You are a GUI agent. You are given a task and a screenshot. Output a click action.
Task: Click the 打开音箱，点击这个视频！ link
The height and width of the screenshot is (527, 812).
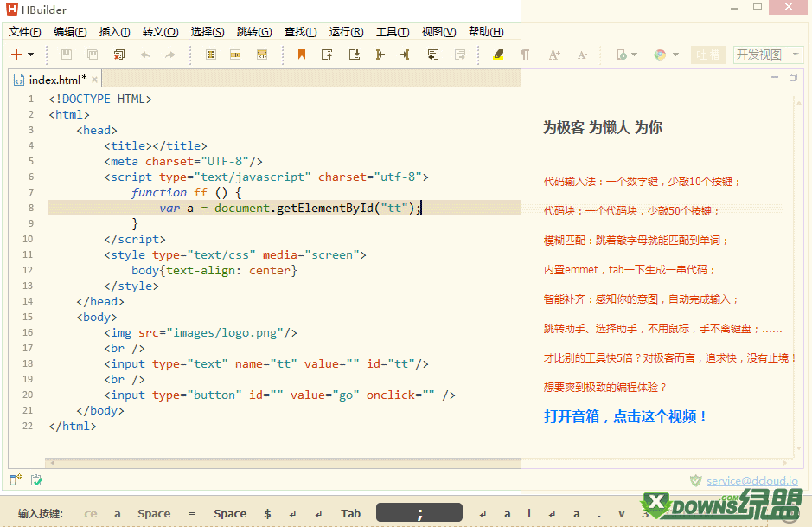(x=625, y=416)
